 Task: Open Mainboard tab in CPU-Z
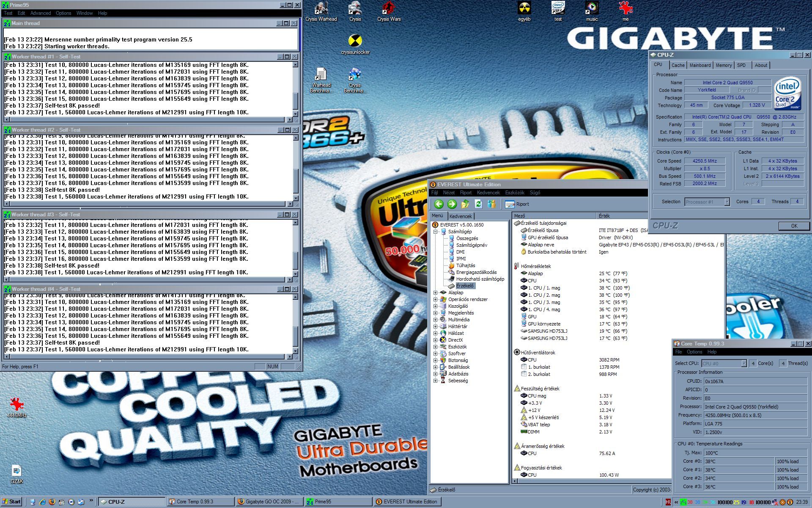(700, 65)
